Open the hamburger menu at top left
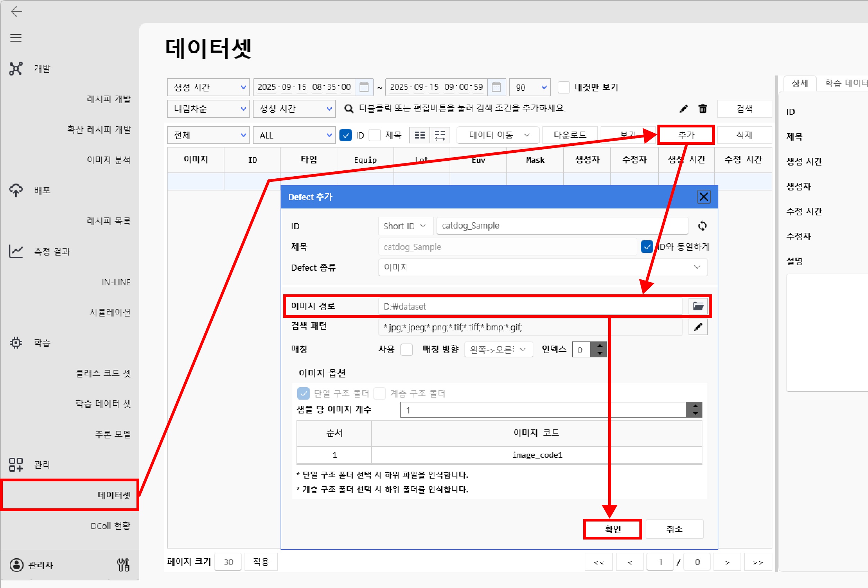The image size is (868, 588). pyautogui.click(x=16, y=37)
